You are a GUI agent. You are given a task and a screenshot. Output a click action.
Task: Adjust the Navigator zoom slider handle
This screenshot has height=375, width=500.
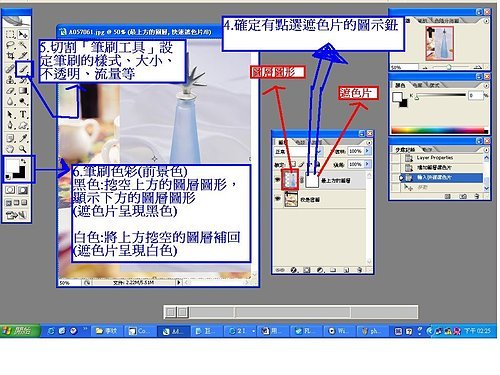pos(448,67)
